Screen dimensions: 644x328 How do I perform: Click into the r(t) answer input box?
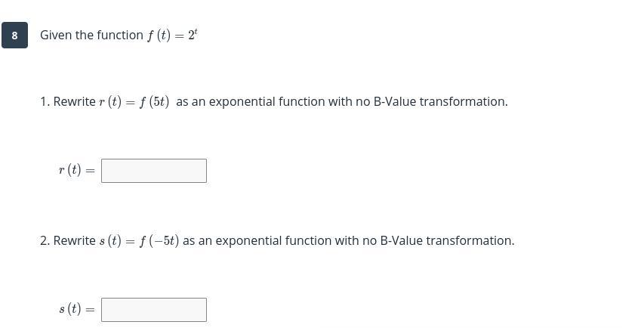(153, 171)
